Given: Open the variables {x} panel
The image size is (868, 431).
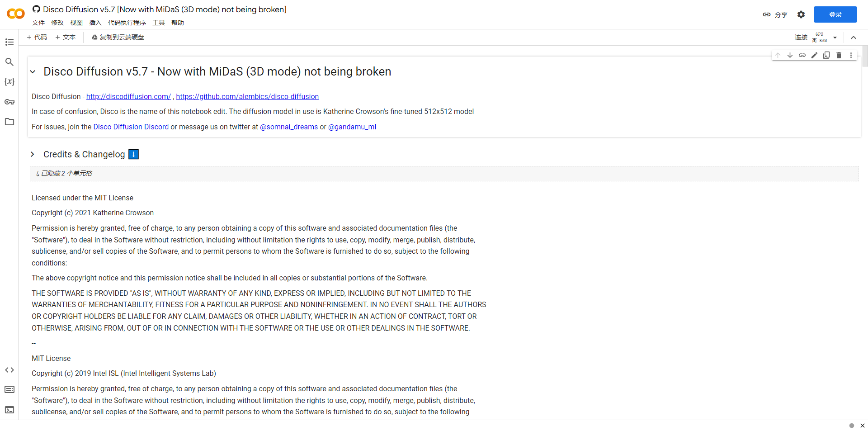Looking at the screenshot, I should point(9,82).
